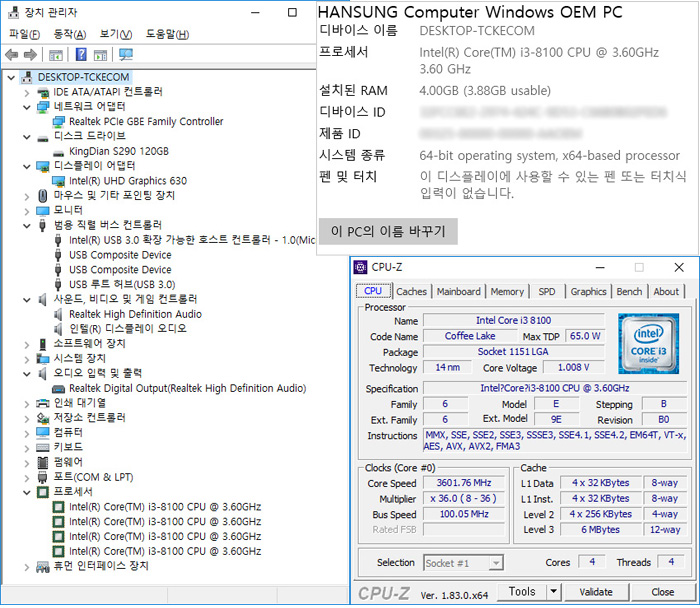The height and width of the screenshot is (608, 700).
Task: Click the device name DESKTOP-TCKECOM in system info
Action: (477, 31)
